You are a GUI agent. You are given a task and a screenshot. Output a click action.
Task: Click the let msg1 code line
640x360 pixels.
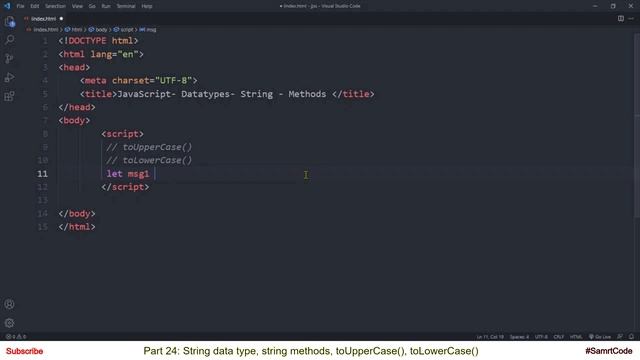(128, 174)
